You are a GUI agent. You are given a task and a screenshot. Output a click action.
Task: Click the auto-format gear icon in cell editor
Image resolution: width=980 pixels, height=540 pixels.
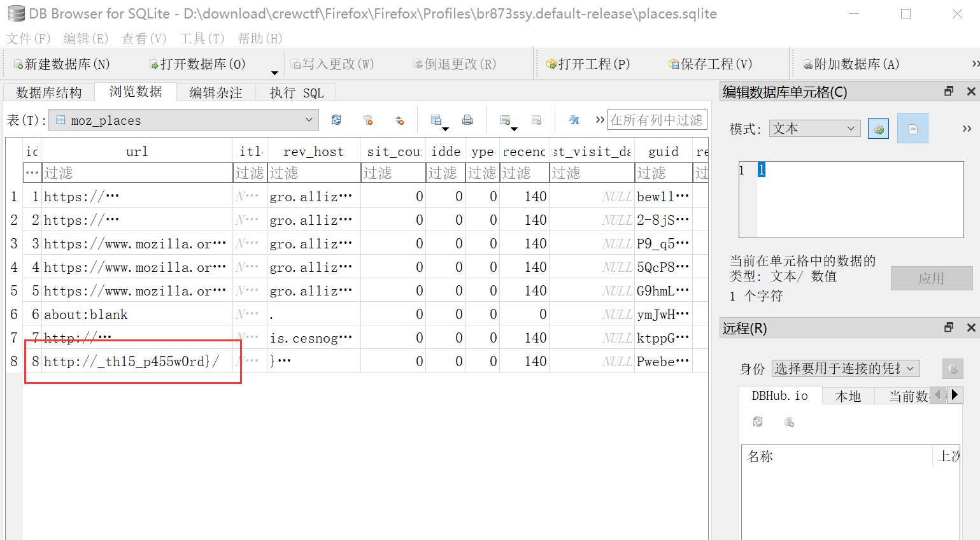[x=878, y=129]
